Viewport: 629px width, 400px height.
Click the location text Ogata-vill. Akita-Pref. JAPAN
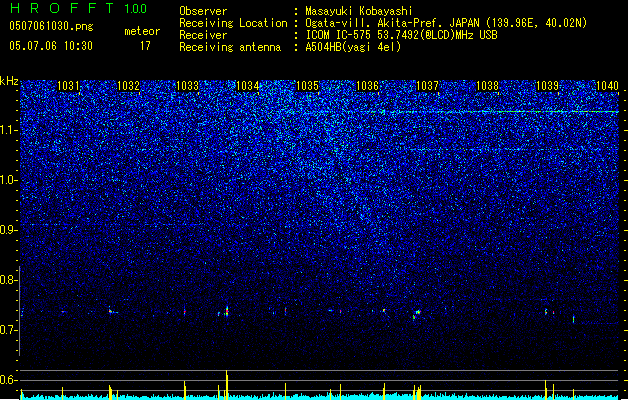pos(393,23)
